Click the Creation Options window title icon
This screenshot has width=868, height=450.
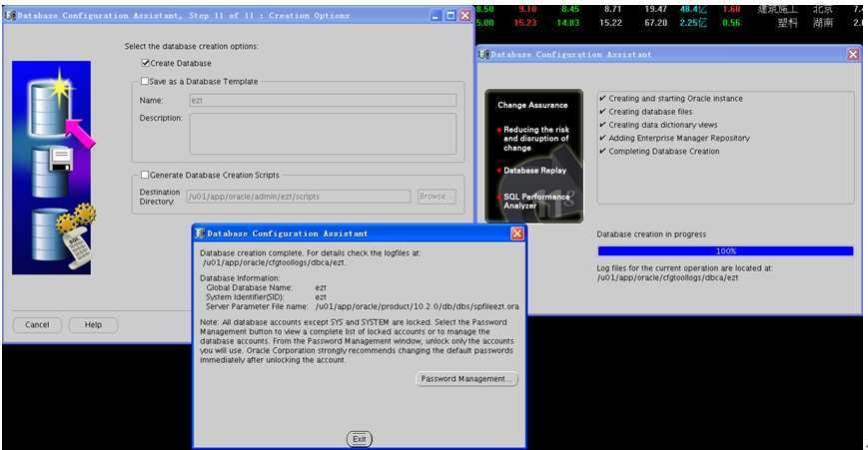10,16
